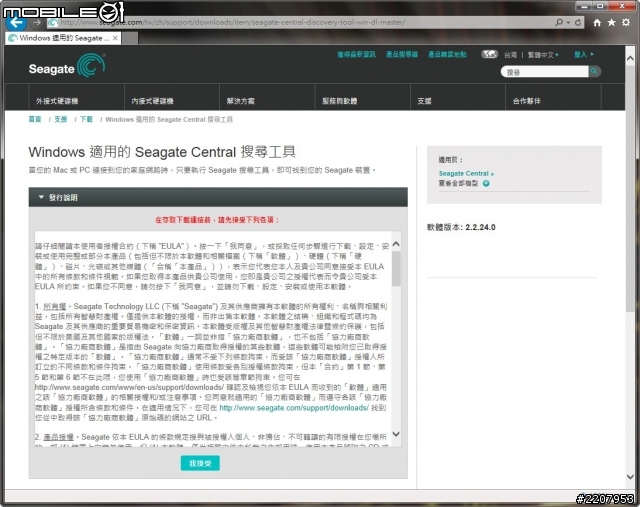The height and width of the screenshot is (507, 640).
Task: Go back with the browser back arrow
Action: [16, 22]
